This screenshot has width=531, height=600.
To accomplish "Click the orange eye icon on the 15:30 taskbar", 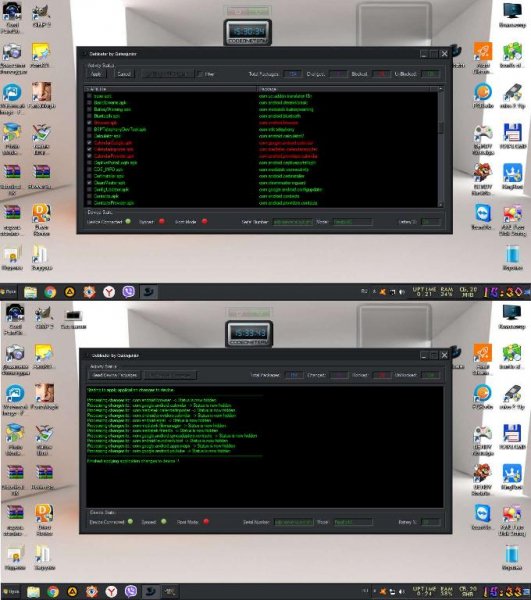I will point(90,292).
